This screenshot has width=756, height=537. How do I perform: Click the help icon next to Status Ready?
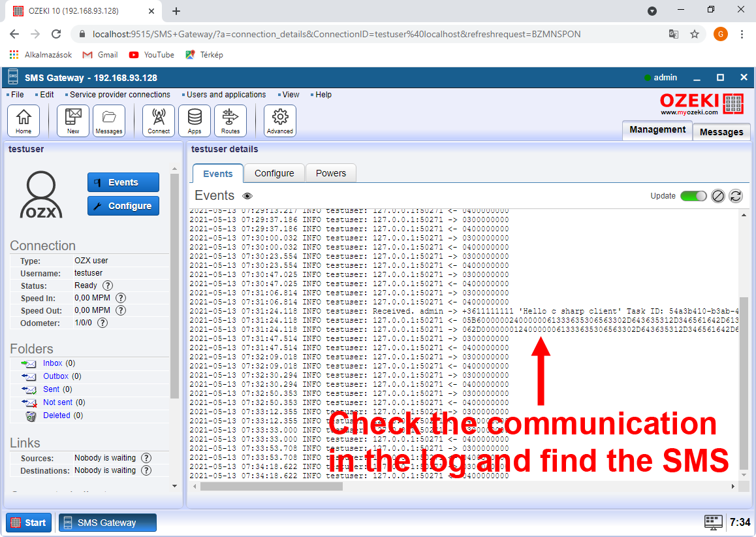click(108, 285)
